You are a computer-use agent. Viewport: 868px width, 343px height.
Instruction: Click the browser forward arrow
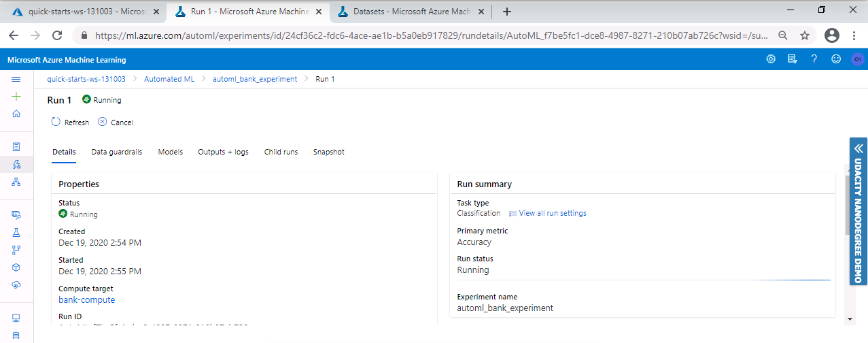[35, 35]
